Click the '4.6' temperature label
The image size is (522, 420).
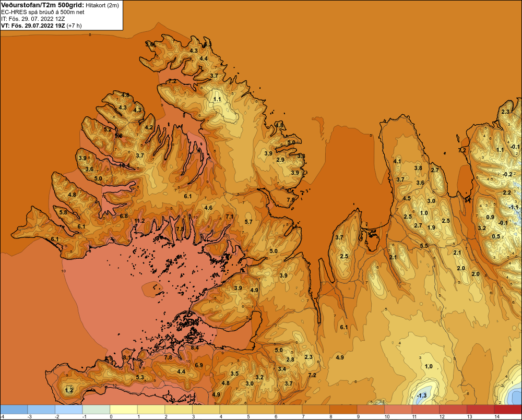(208, 208)
